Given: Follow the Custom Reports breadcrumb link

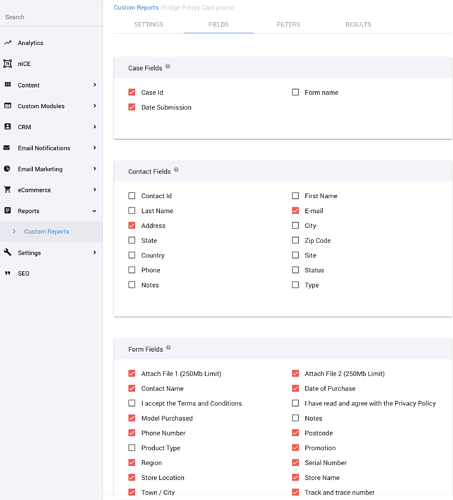Looking at the screenshot, I should click(136, 8).
